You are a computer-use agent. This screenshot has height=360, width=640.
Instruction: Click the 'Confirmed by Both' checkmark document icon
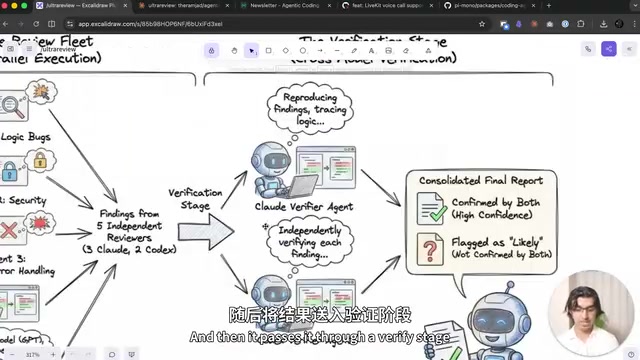[x=431, y=209]
